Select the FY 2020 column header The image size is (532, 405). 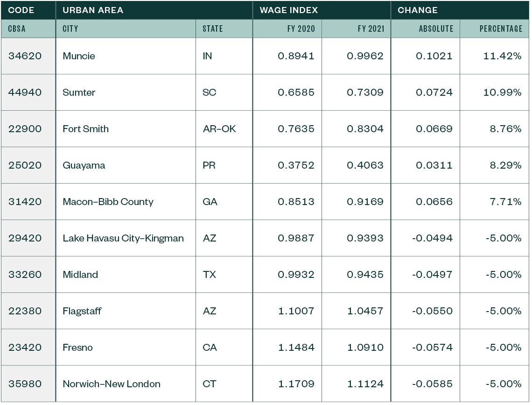pos(301,29)
